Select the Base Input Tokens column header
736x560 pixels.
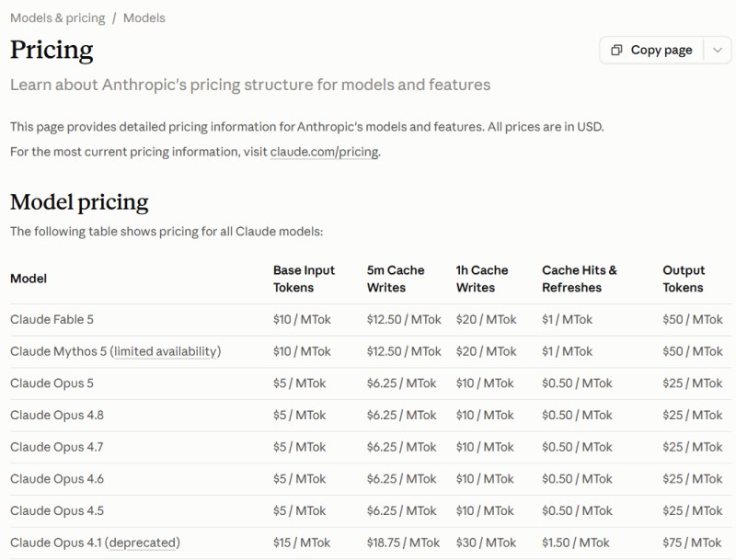point(304,279)
